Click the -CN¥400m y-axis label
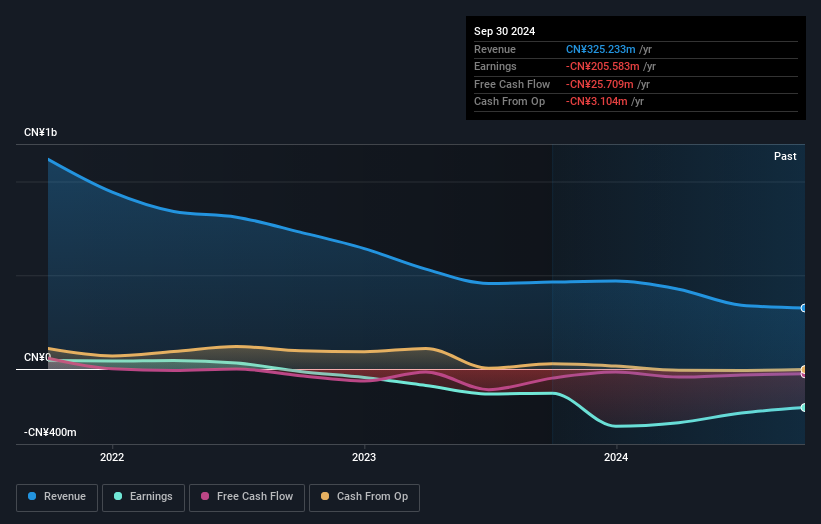Screen dimensions: 821x524 (x=50, y=432)
